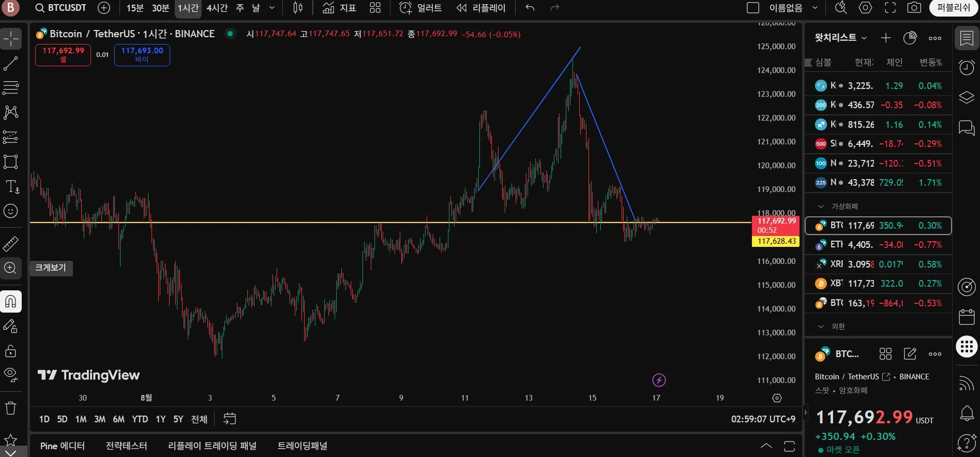The width and height of the screenshot is (980, 457).
Task: Create an alert with 얼러트
Action: [x=421, y=8]
